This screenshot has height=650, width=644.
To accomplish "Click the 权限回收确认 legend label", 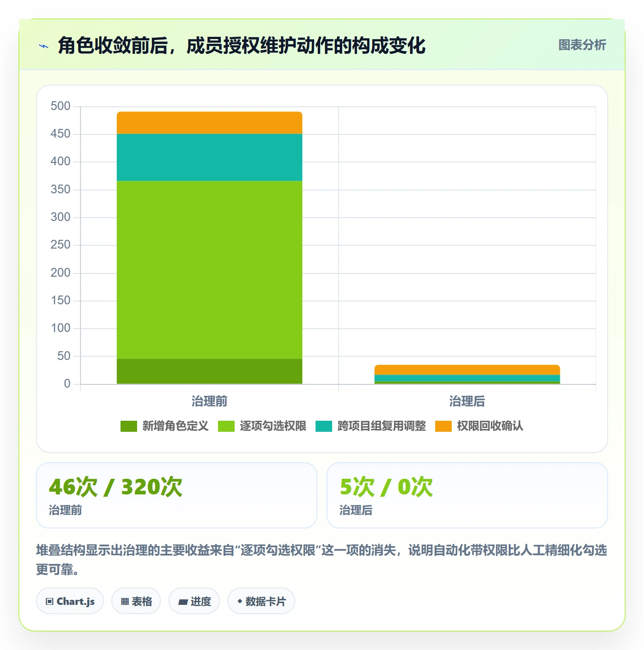I will (x=490, y=426).
